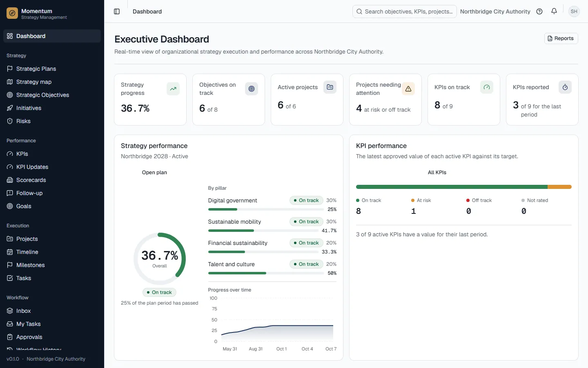Viewport: 588px width, 368px height.
Task: Click the "4 at risk or off track" value
Action: [x=383, y=109]
